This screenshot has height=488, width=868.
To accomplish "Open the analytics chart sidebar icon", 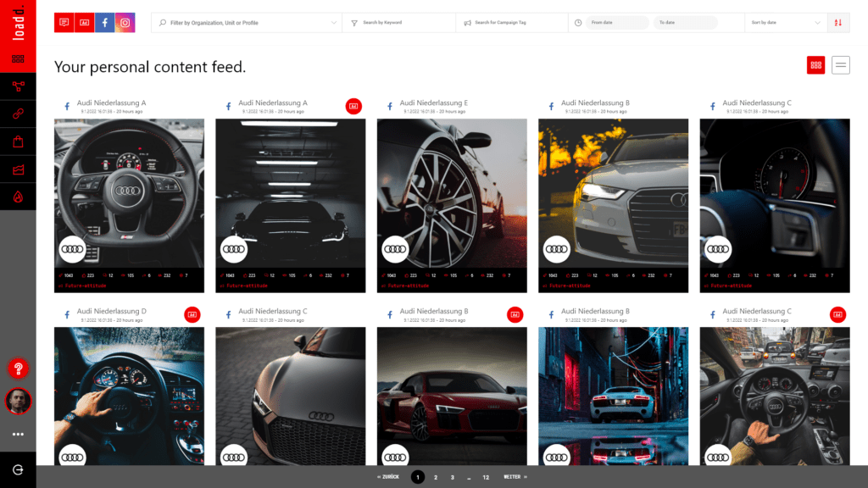I will (18, 169).
